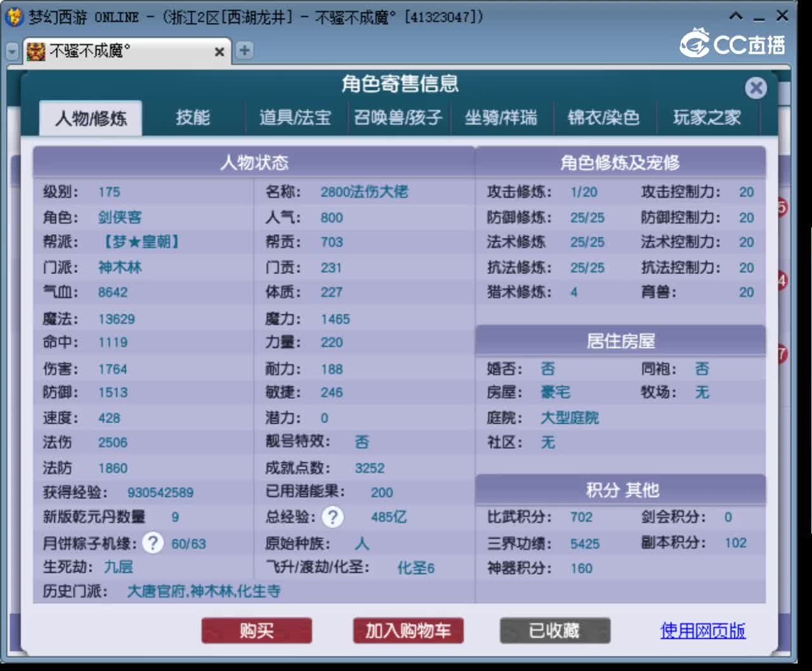This screenshot has width=812, height=671.
Task: Click the 帮派 value 【梦★皇朝】
Action: [141, 242]
